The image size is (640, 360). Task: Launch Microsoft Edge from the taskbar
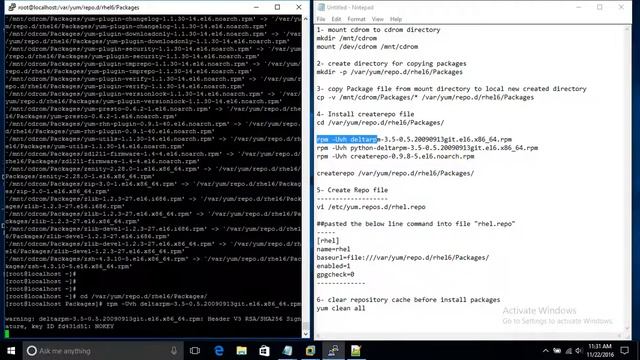pos(219,351)
